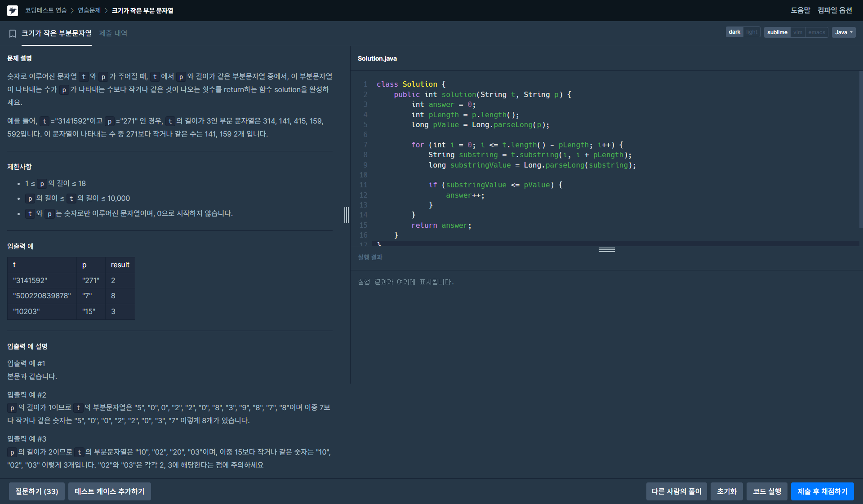The width and height of the screenshot is (863, 504).
Task: Click the 코딩테스트 연습 breadcrumb link
Action: [x=46, y=10]
